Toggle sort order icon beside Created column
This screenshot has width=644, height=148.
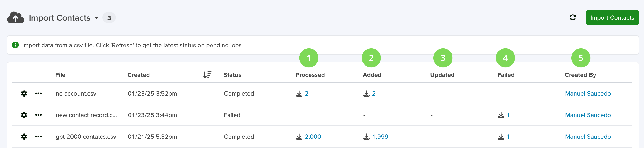tap(207, 75)
